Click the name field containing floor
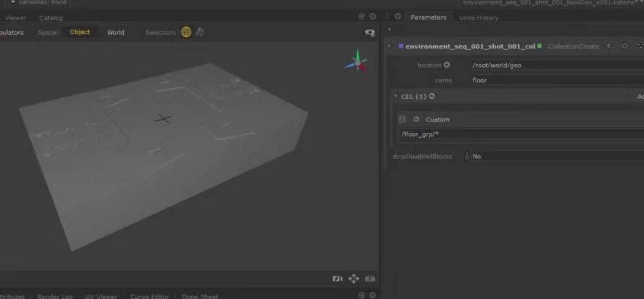The image size is (644, 299). [x=553, y=81]
